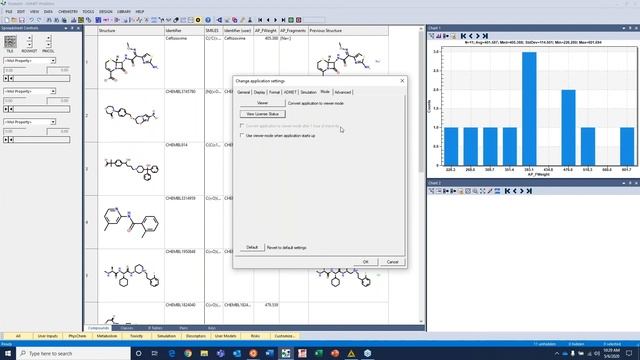
Task: Open Word from the taskbar
Action: coord(269,353)
